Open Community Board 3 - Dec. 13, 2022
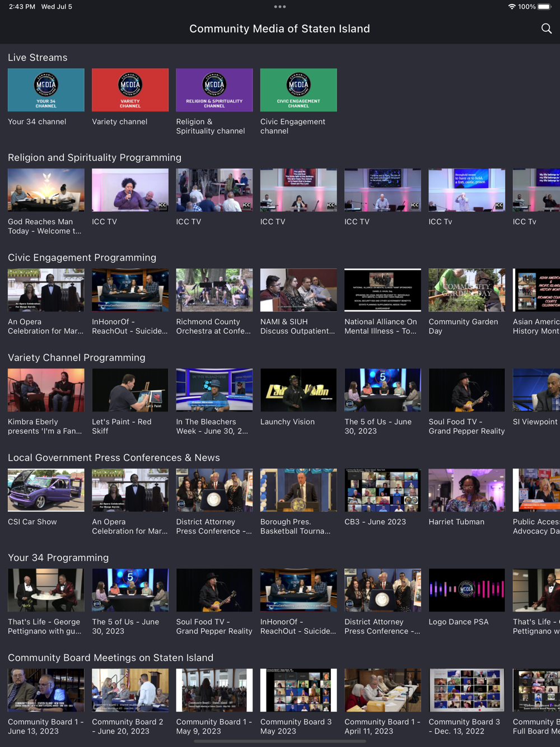This screenshot has width=560, height=747. (x=467, y=690)
